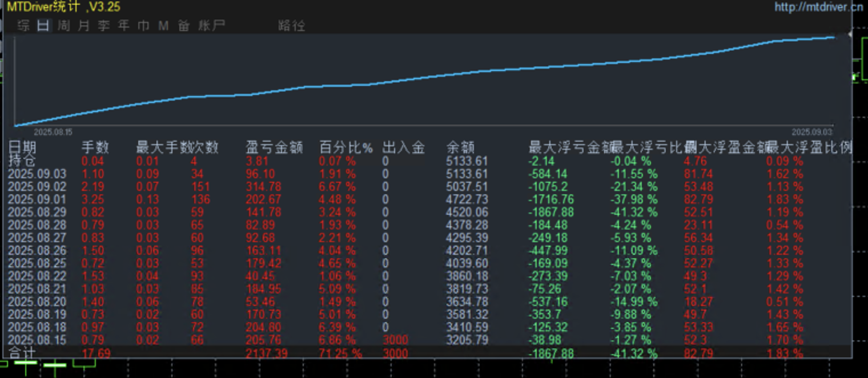Viewport: 868px width, 378px height.
Task: Select the 日 (daily) statistics tab
Action: pos(43,26)
